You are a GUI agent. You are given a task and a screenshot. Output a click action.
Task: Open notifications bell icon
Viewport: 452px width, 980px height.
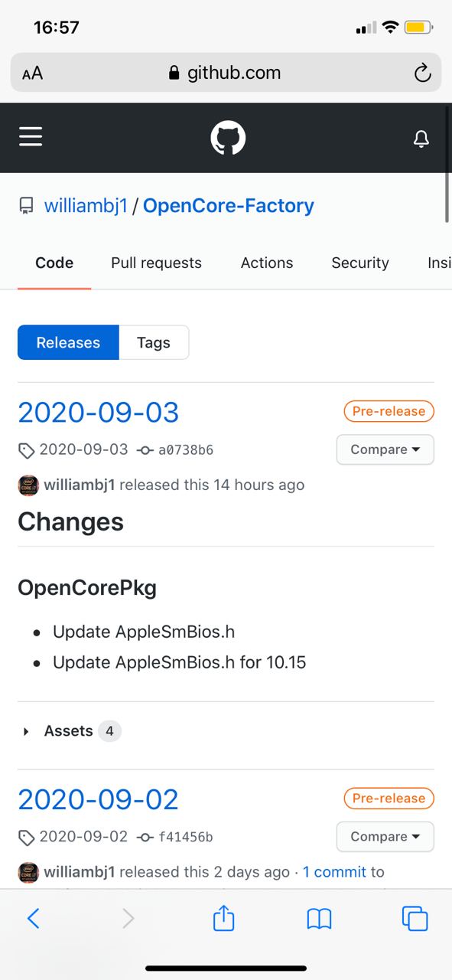421,139
